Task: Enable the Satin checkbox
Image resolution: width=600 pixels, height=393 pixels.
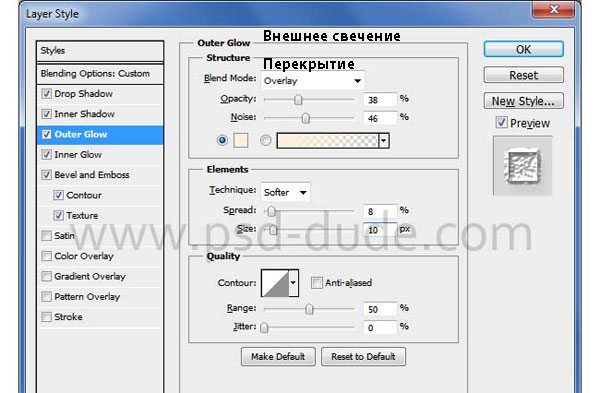Action: (46, 236)
